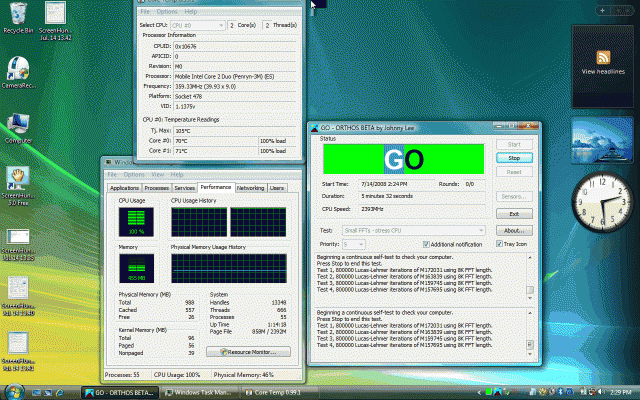Click upper ORTHOS log scrollbar
Screen dimensions: 640x400
pos(529,278)
